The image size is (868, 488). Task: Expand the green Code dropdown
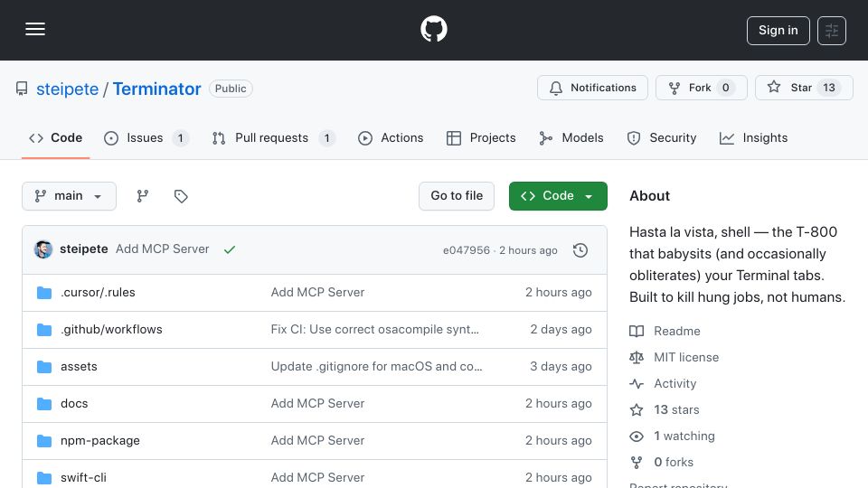point(558,196)
